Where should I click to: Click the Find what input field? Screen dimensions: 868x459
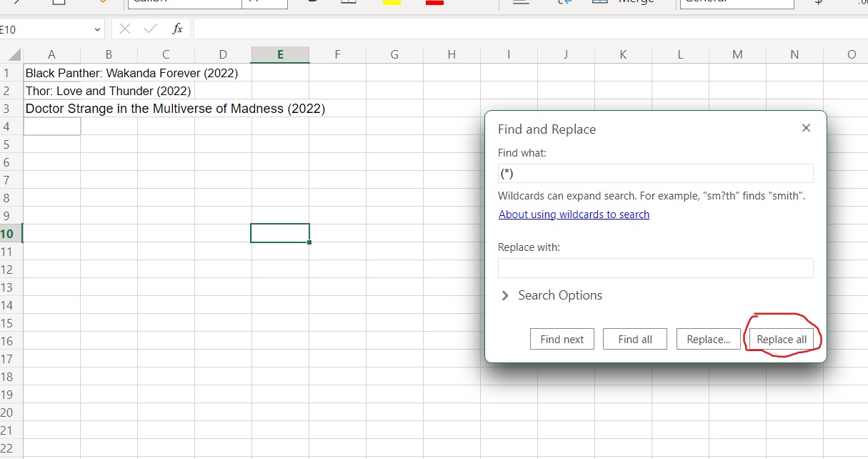[x=655, y=174]
